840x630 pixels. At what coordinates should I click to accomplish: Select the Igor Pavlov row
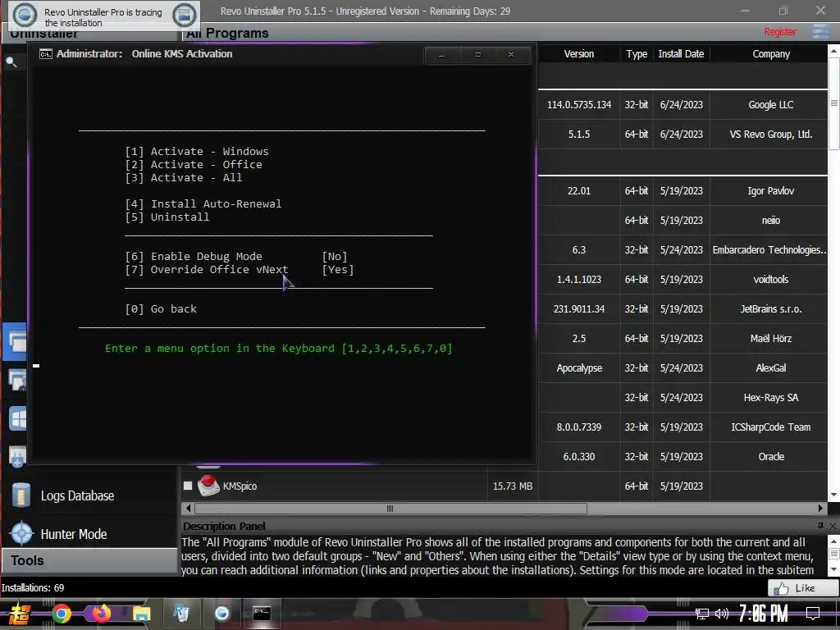click(683, 190)
